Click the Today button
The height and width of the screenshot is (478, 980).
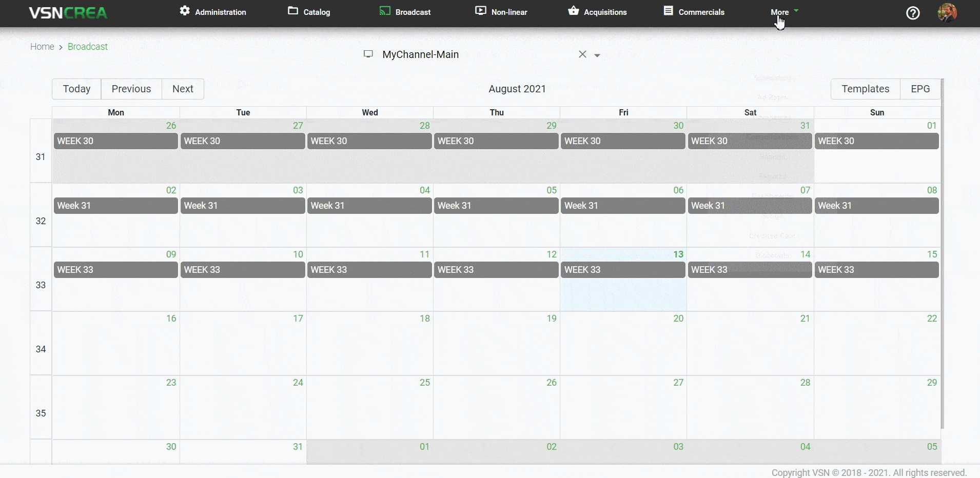[x=76, y=89]
